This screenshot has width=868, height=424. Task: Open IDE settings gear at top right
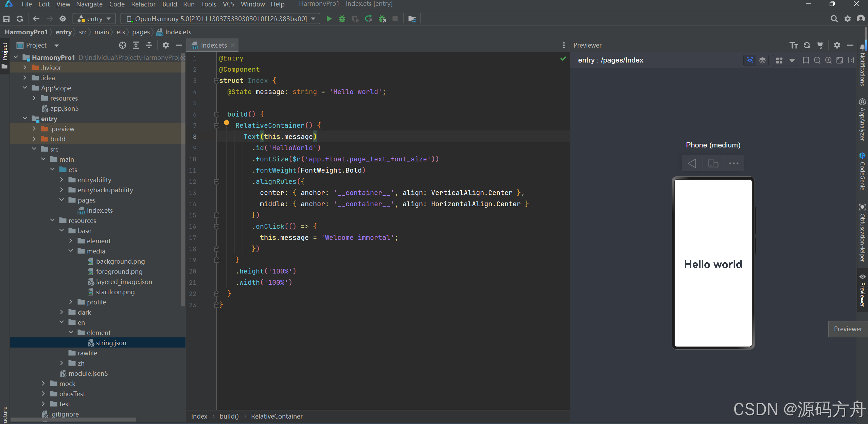click(848, 19)
